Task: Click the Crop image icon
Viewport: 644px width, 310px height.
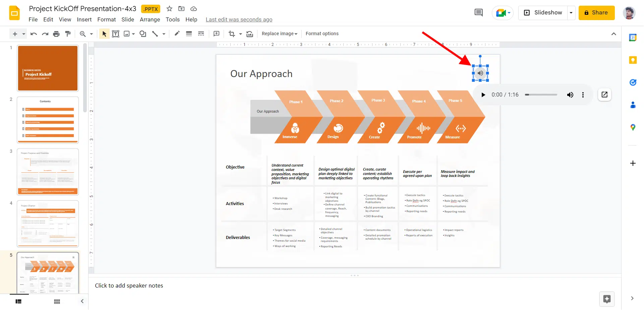Action: point(232,34)
